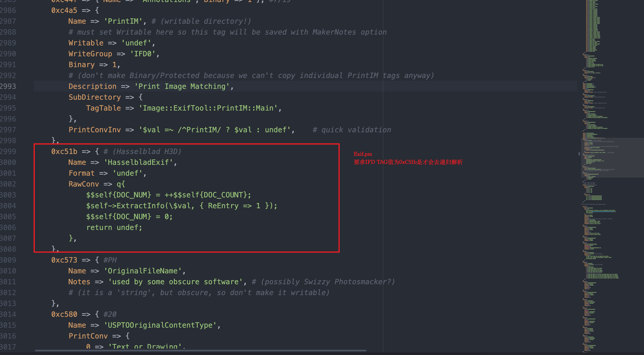This screenshot has width=644, height=355.
Task: Click the PrintConvInv key
Action: pyautogui.click(x=95, y=130)
